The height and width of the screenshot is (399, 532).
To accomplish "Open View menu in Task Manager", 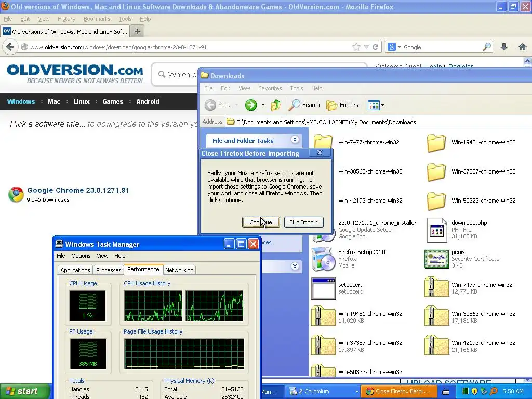I will click(x=102, y=256).
